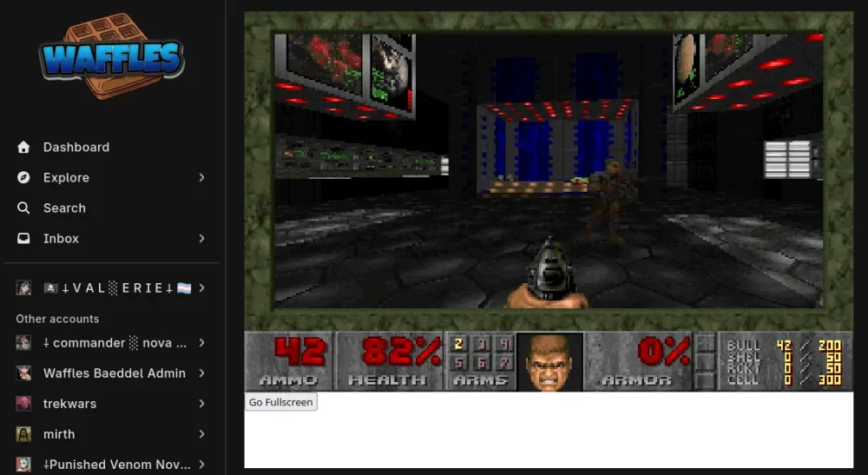Click the Dashboard home icon
This screenshot has width=868, height=475.
click(23, 148)
